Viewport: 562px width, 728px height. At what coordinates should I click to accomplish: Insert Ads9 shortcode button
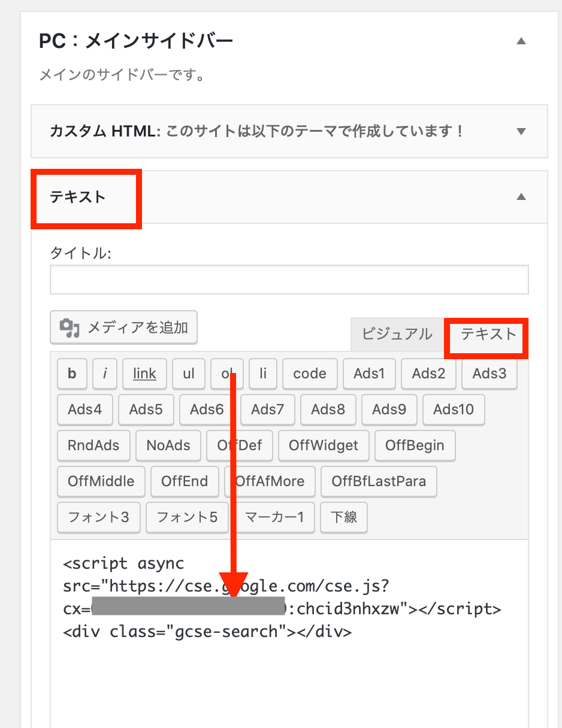389,409
